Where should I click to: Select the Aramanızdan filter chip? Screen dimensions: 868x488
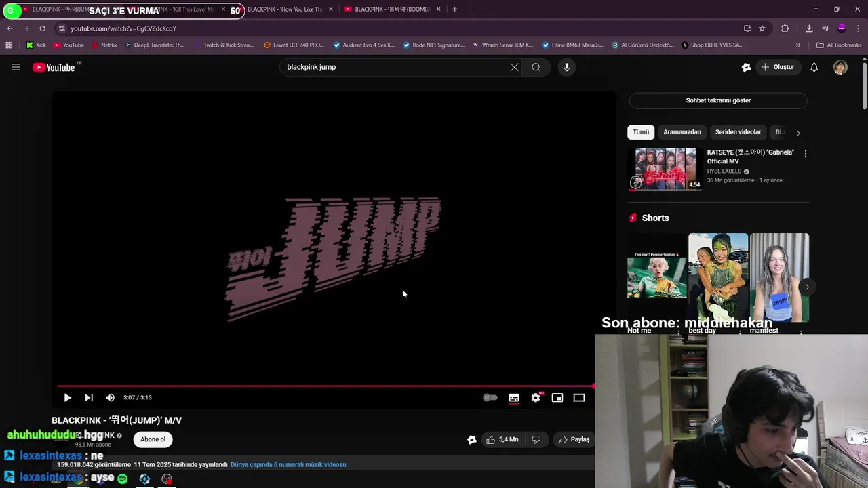click(682, 132)
